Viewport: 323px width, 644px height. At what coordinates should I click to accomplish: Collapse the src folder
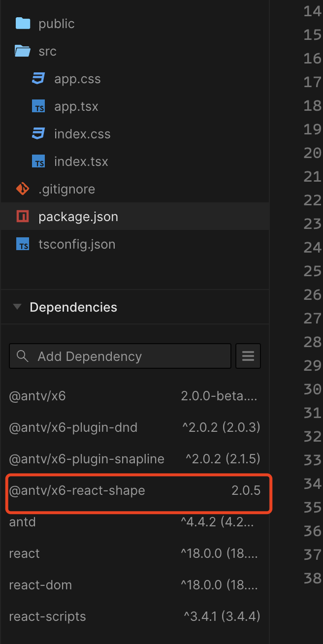click(x=23, y=51)
